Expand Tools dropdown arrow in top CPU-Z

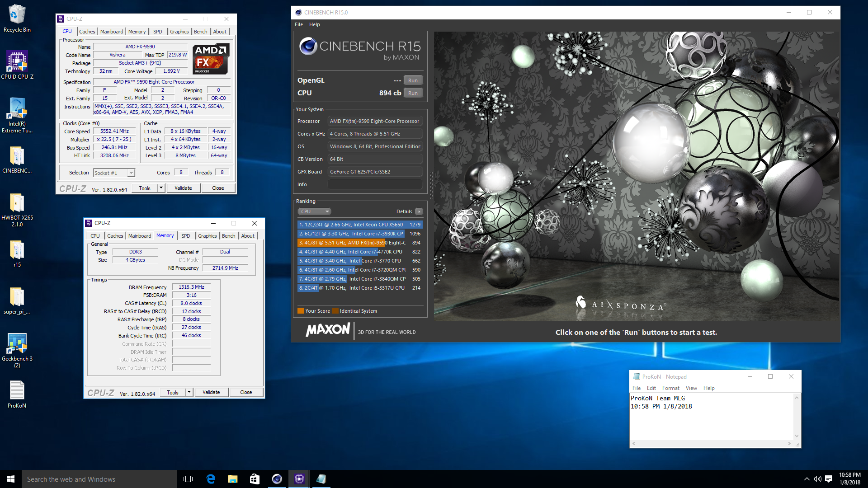[x=161, y=188]
